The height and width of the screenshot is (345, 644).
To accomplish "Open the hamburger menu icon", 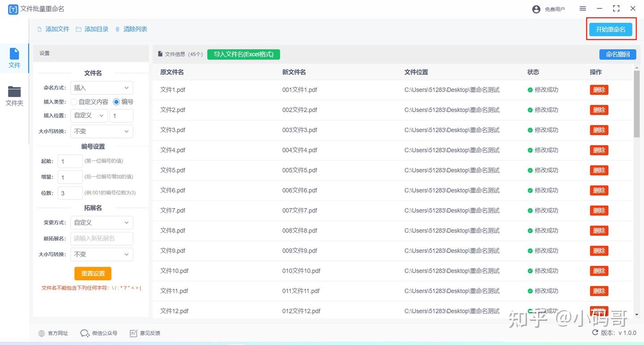I will [x=583, y=8].
